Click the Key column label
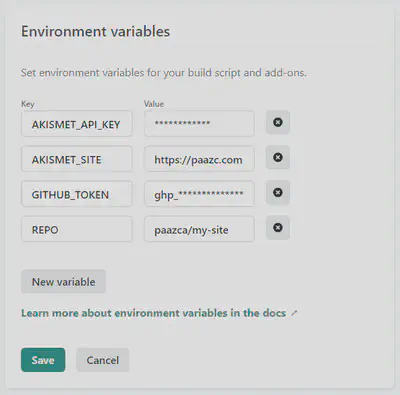Image resolution: width=400 pixels, height=395 pixels. [28, 104]
